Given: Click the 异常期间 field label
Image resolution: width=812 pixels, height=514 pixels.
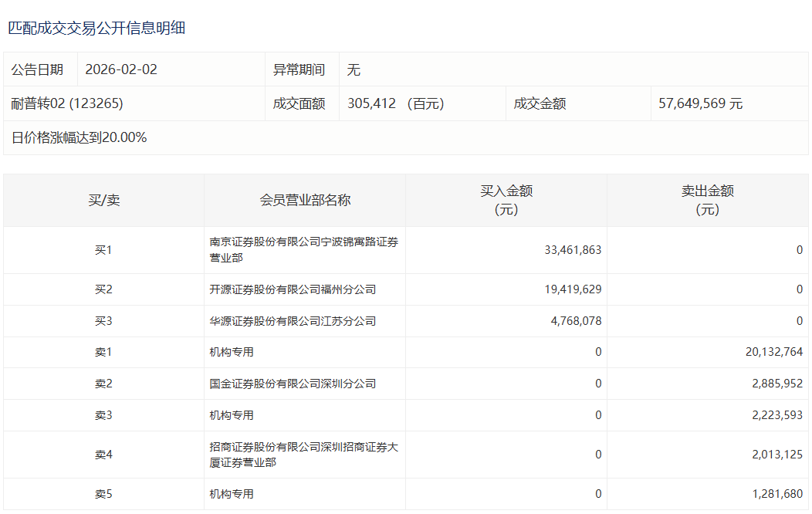Looking at the screenshot, I should coord(299,69).
